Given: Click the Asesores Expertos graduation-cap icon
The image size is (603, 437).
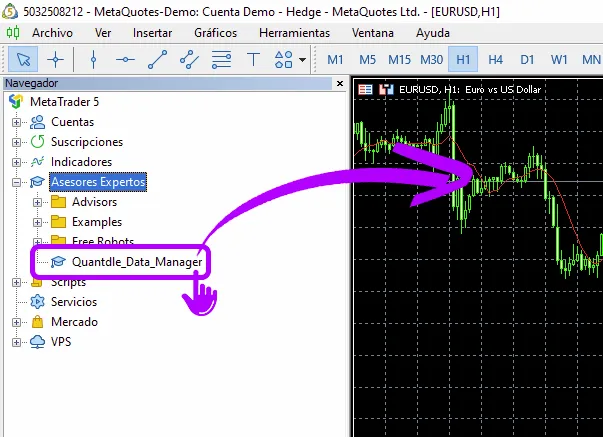Looking at the screenshot, I should coord(37,182).
